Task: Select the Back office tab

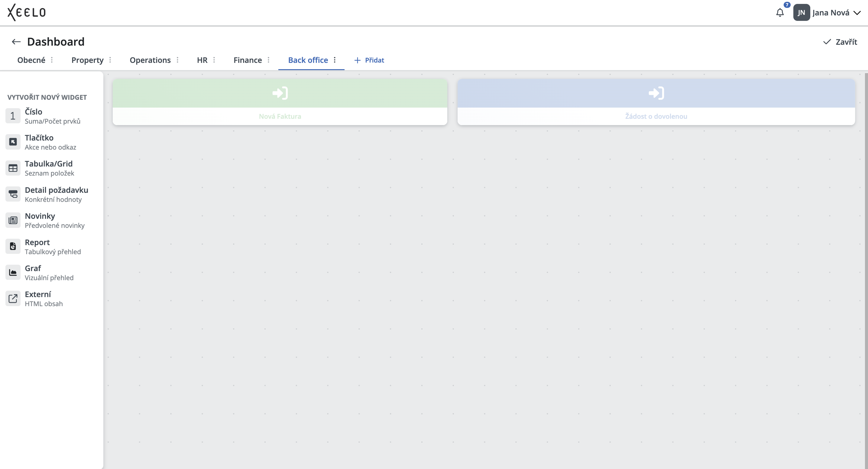Action: (308, 60)
